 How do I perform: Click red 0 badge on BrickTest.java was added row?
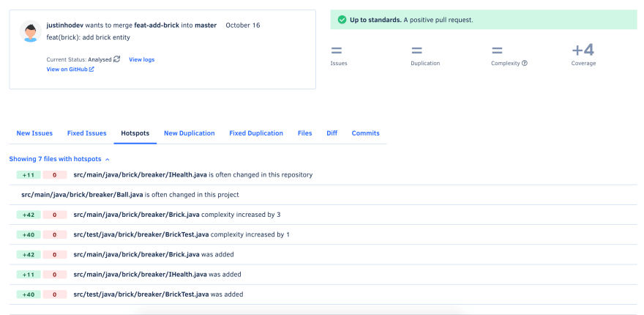[x=55, y=294]
